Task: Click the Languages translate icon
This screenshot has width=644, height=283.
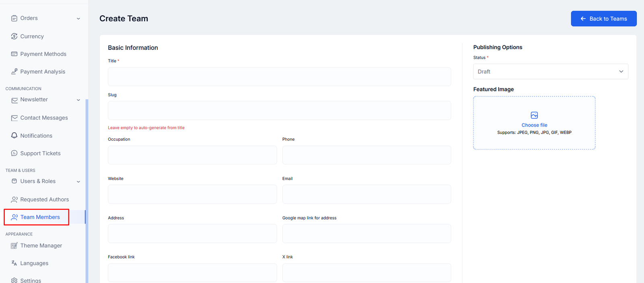Action: coord(14,263)
